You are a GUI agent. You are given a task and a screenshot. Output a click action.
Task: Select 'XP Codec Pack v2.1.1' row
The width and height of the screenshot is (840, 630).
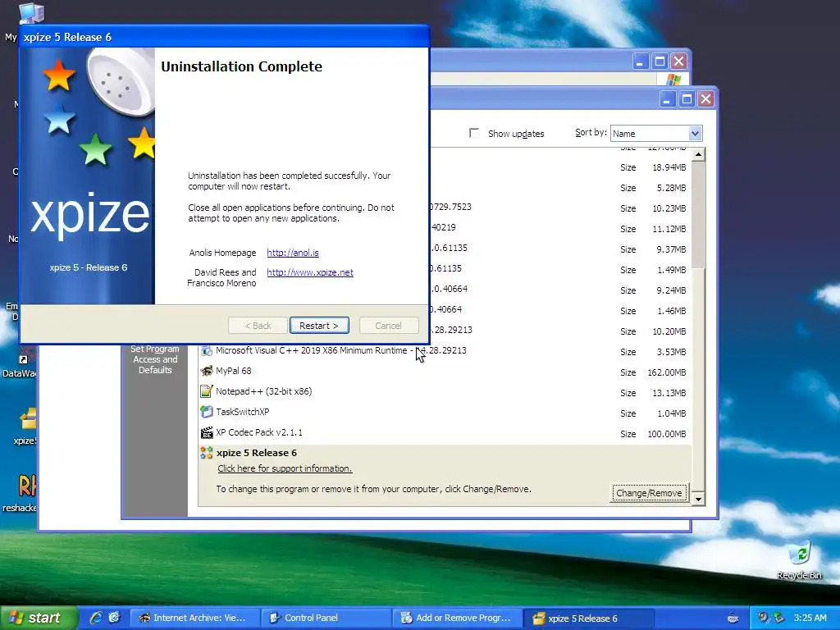pyautogui.click(x=259, y=432)
